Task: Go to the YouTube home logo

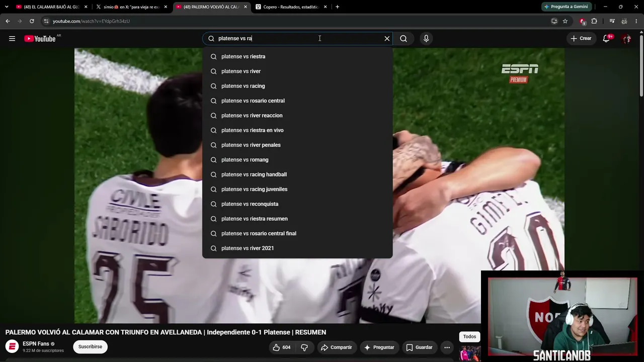Action: 40,39
